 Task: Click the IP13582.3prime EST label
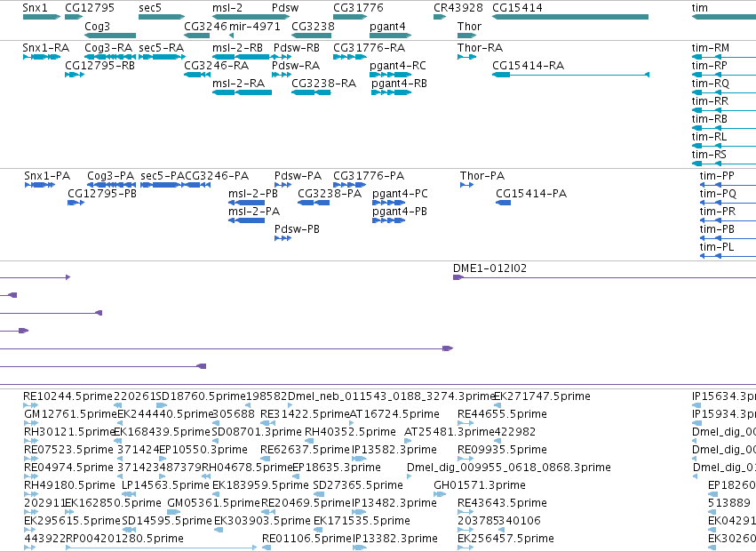point(394,450)
